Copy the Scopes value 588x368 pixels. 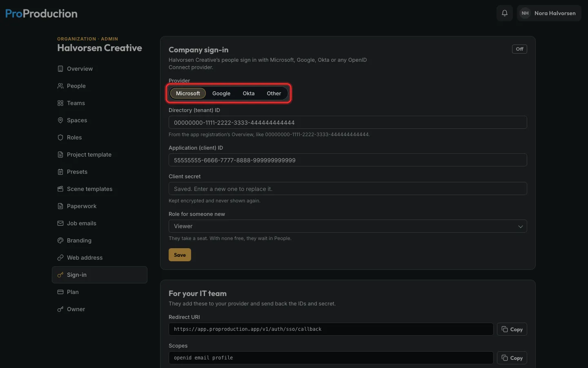(512, 358)
